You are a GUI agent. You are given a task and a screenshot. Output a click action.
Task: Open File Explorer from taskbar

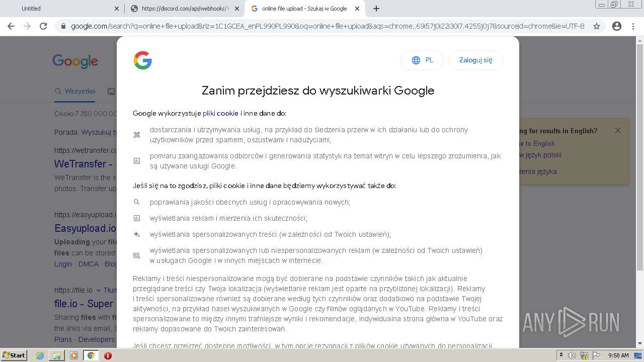[57, 355]
